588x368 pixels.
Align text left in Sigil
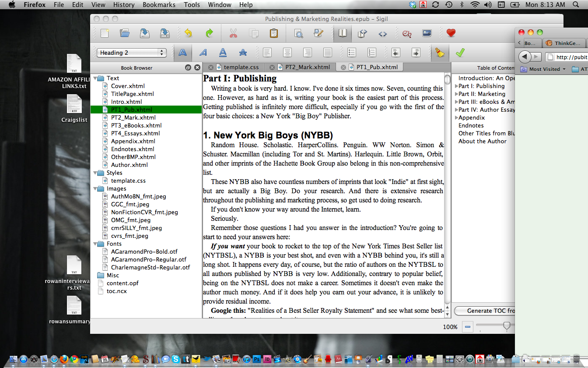click(x=267, y=53)
